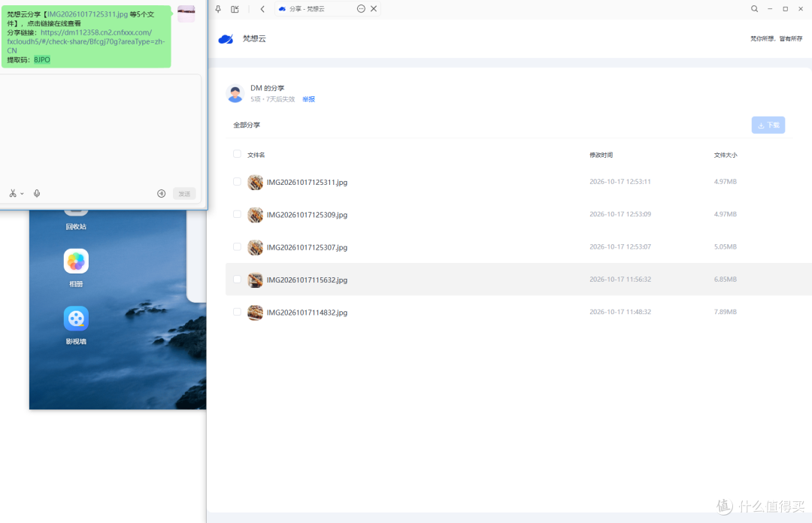Open the share link URL in the chat message
Image resolution: width=812 pixels, height=523 pixels.
86,41
